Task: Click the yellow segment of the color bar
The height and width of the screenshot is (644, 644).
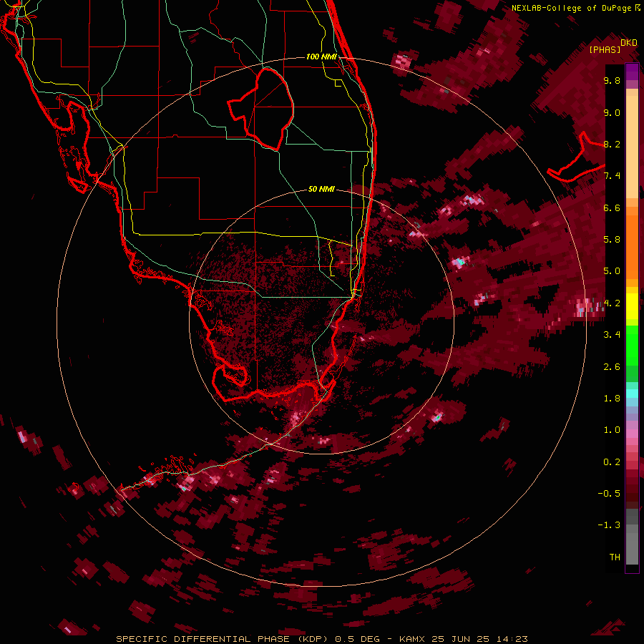Action: click(x=632, y=306)
